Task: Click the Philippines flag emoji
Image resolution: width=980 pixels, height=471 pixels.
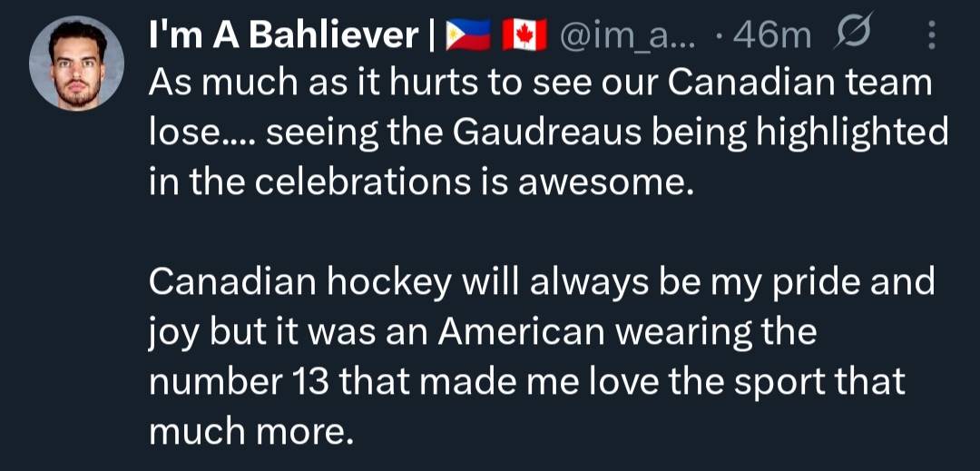Action: pos(467,36)
